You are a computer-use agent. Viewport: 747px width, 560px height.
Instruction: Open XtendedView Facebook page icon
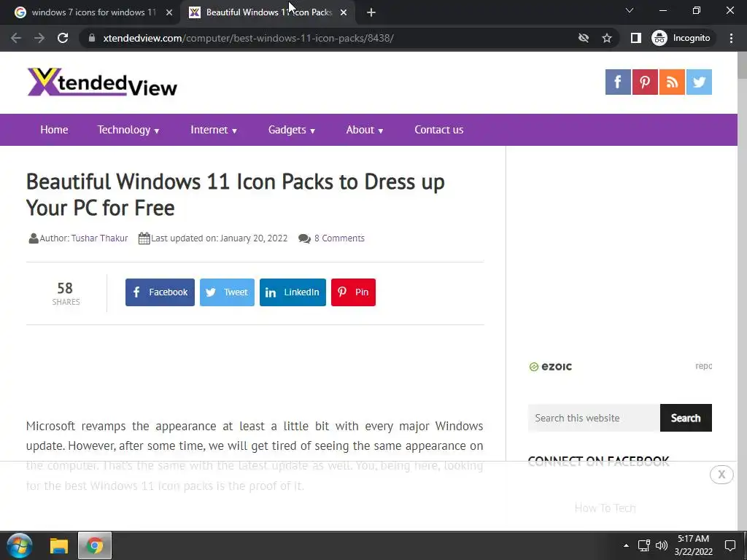(x=618, y=82)
